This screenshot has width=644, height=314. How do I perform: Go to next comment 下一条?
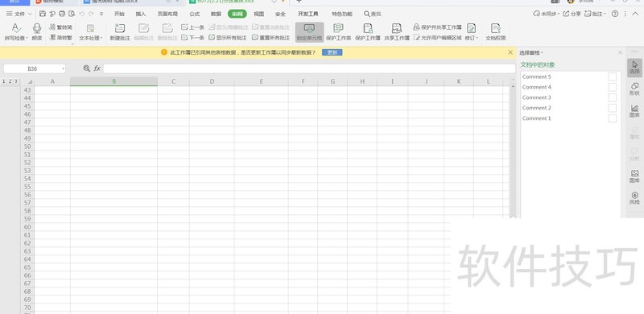192,37
